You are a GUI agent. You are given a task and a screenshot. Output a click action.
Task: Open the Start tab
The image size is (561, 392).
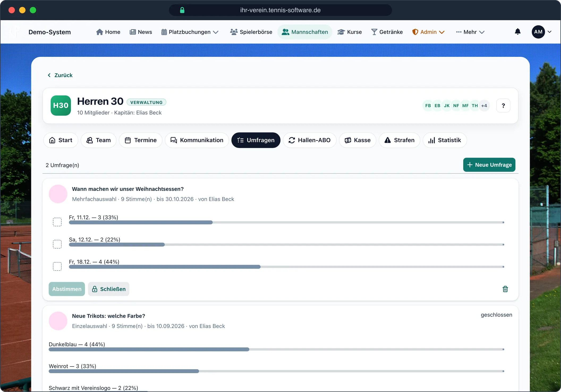pyautogui.click(x=61, y=140)
